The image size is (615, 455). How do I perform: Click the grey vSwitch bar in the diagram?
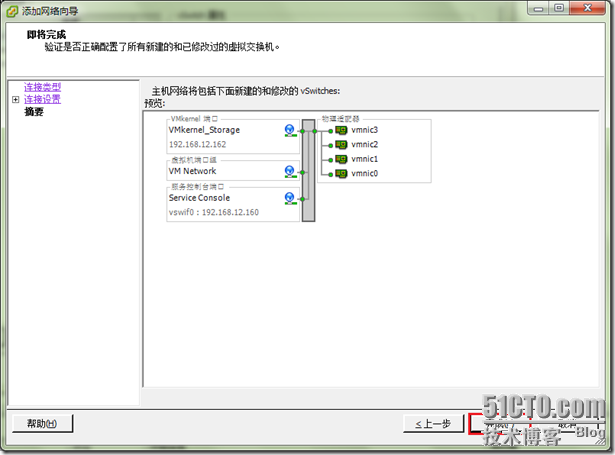[x=309, y=171]
